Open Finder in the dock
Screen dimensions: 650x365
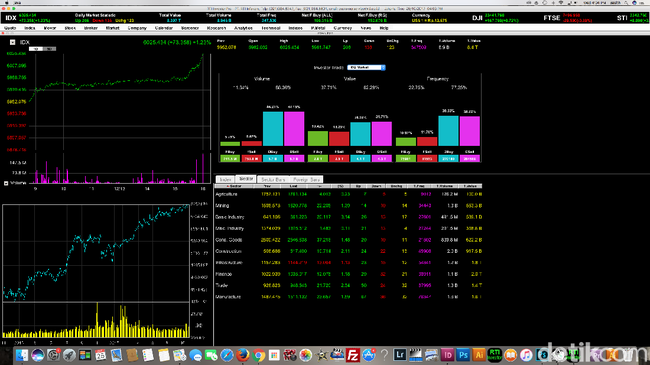tap(22, 355)
